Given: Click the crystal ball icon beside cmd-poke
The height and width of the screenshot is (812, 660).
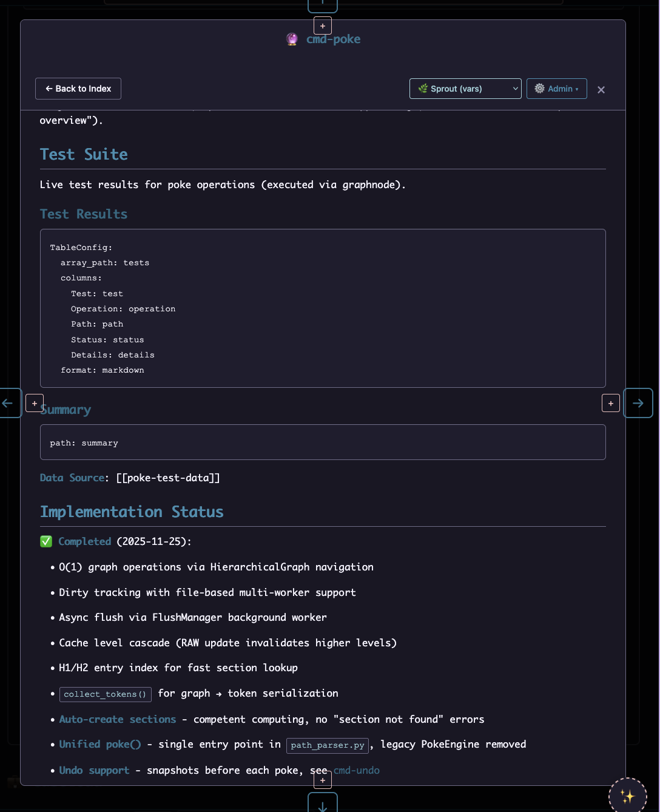Looking at the screenshot, I should pyautogui.click(x=292, y=39).
